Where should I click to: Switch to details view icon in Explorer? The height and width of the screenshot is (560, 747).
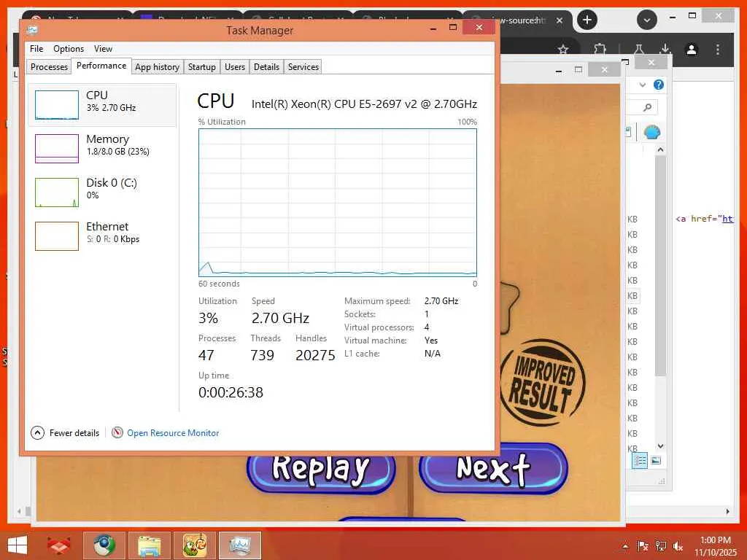coord(640,461)
